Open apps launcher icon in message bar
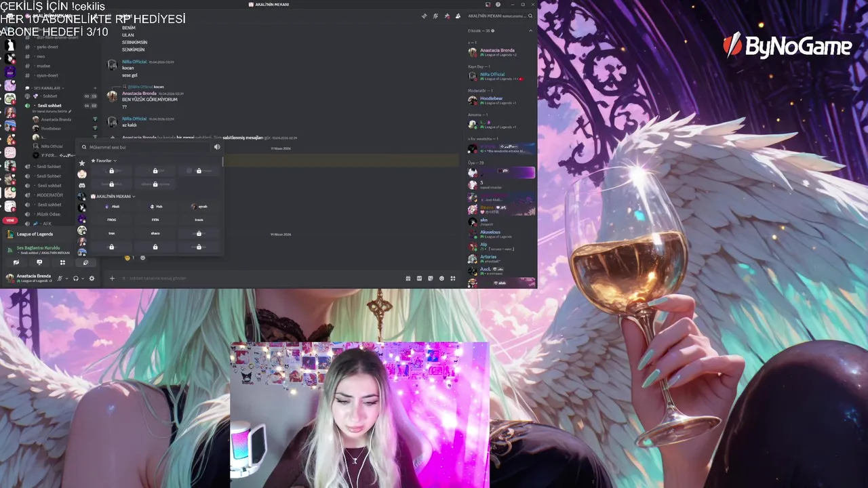The height and width of the screenshot is (488, 868). tap(453, 278)
